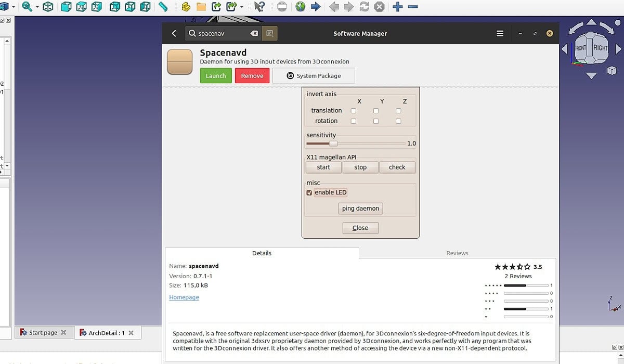Select the Start page tab in FreeCAD
Image resolution: width=624 pixels, height=364 pixels.
click(44, 333)
